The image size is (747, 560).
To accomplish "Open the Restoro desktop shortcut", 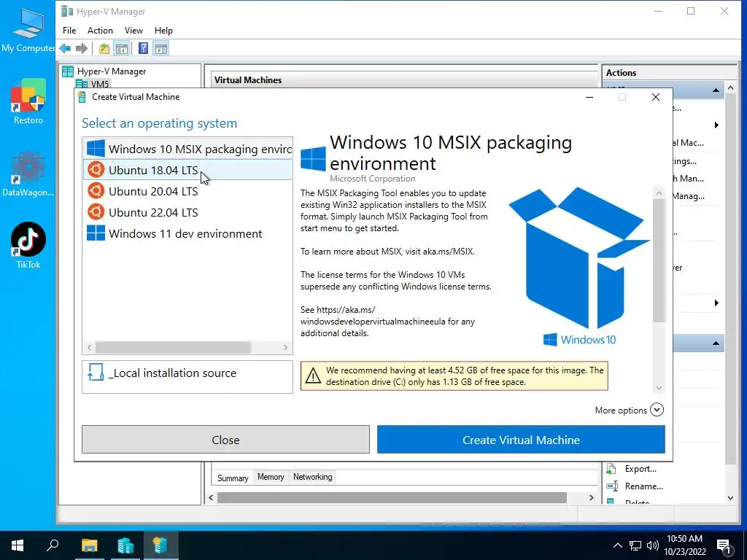I will point(28,101).
